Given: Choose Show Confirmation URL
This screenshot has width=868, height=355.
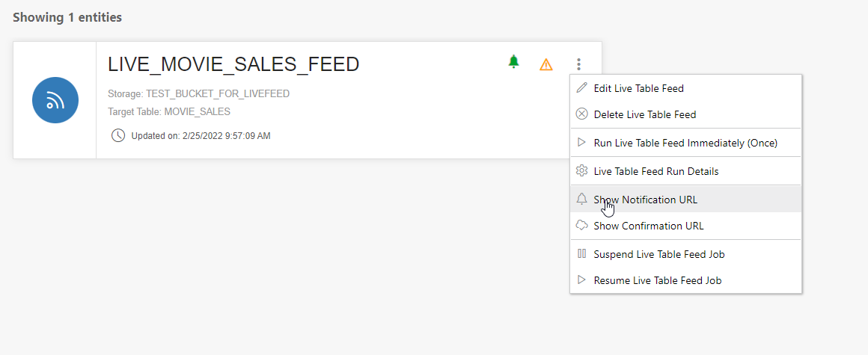Looking at the screenshot, I should pos(648,226).
